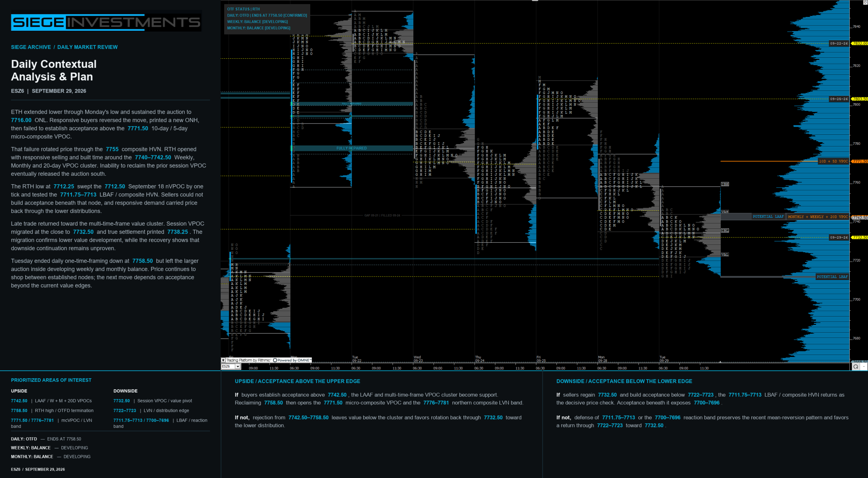Image resolution: width=868 pixels, height=478 pixels.
Task: Click the ESZ6 symbol input field
Action: click(x=228, y=366)
